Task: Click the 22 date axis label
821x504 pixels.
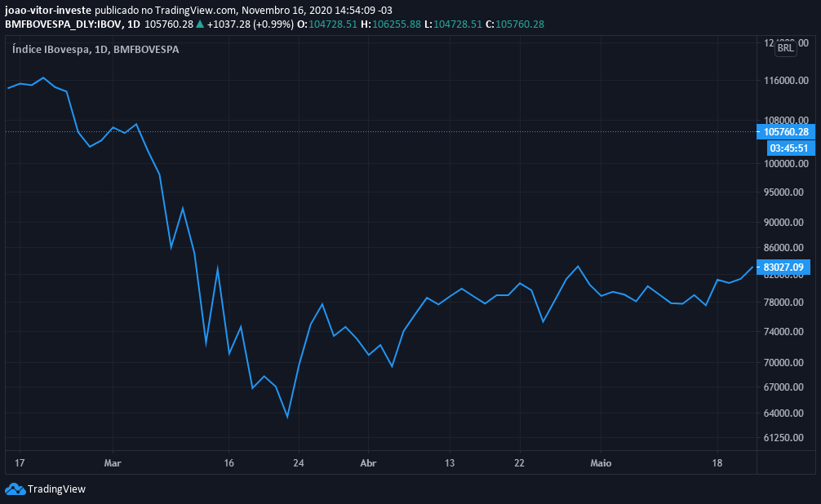Action: pyautogui.click(x=519, y=463)
